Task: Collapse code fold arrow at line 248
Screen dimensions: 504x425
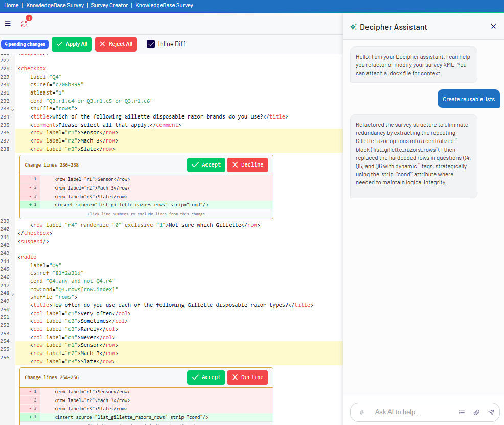Action: point(13,295)
